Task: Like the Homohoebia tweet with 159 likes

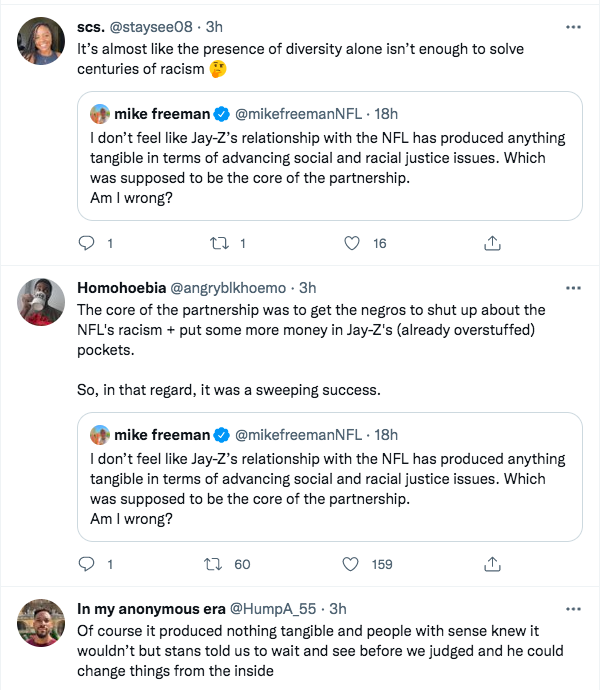Action: pyautogui.click(x=350, y=564)
